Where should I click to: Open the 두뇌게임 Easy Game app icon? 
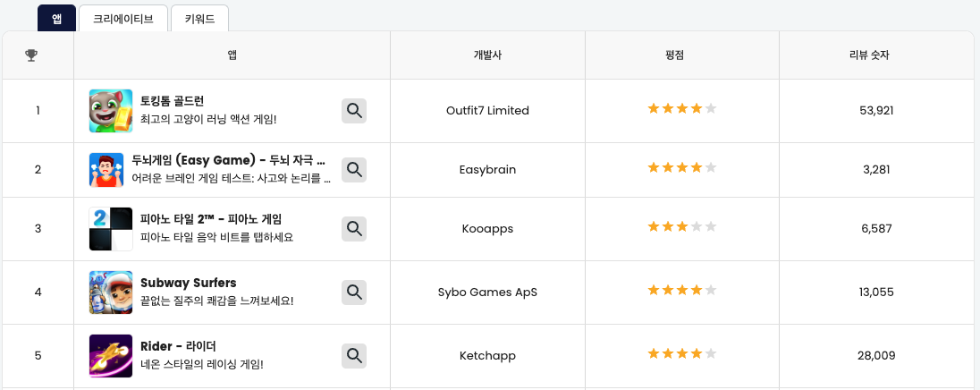(106, 170)
